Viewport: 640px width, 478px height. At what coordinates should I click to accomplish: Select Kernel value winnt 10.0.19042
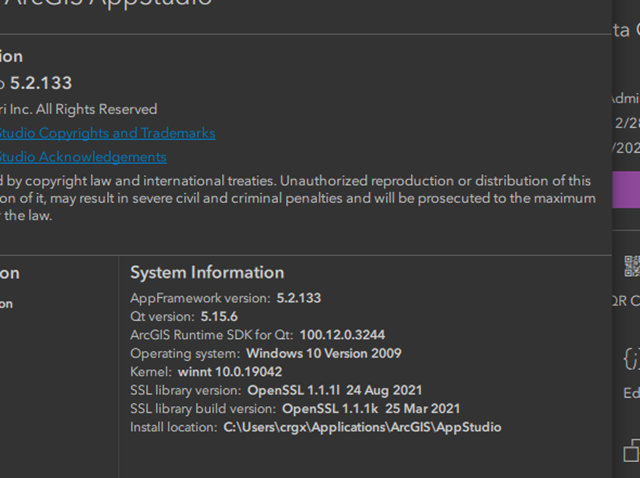[x=230, y=372]
